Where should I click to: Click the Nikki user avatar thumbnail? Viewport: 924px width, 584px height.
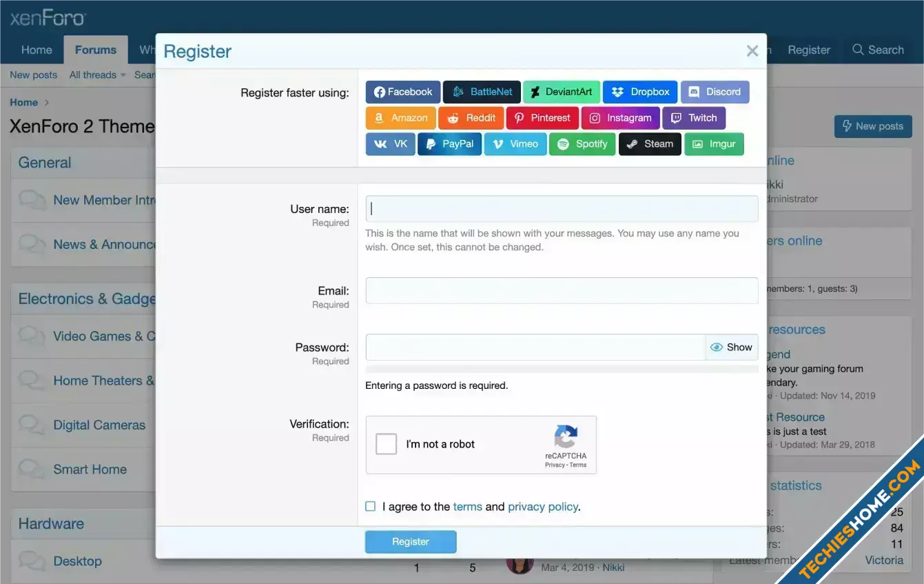pyautogui.click(x=520, y=564)
